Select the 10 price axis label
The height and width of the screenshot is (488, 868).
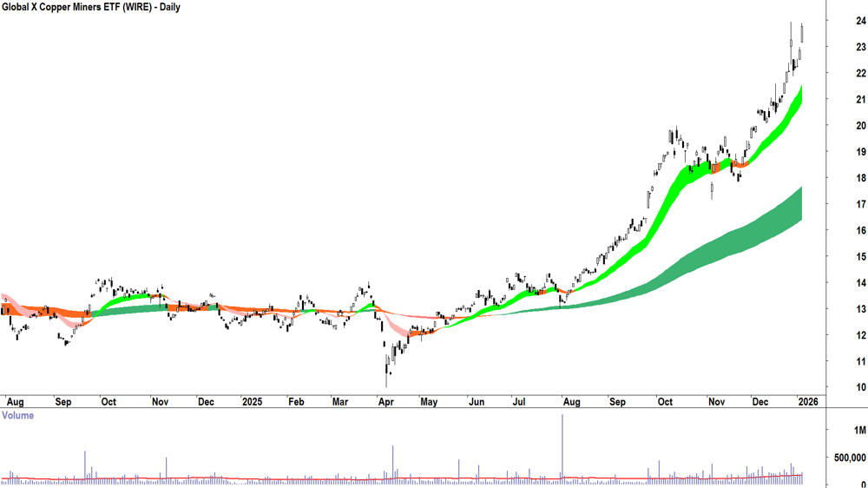[x=861, y=388]
